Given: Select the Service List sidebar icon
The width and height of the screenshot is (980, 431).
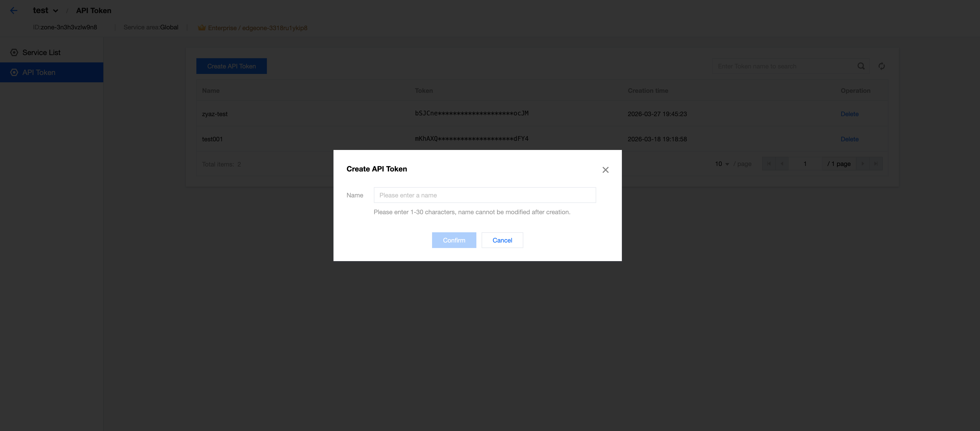Looking at the screenshot, I should (14, 52).
